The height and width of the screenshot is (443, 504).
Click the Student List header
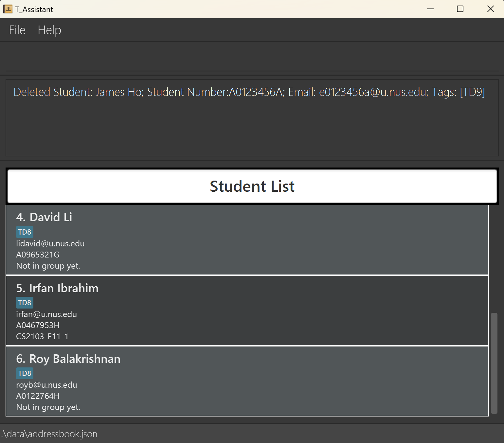tap(252, 186)
